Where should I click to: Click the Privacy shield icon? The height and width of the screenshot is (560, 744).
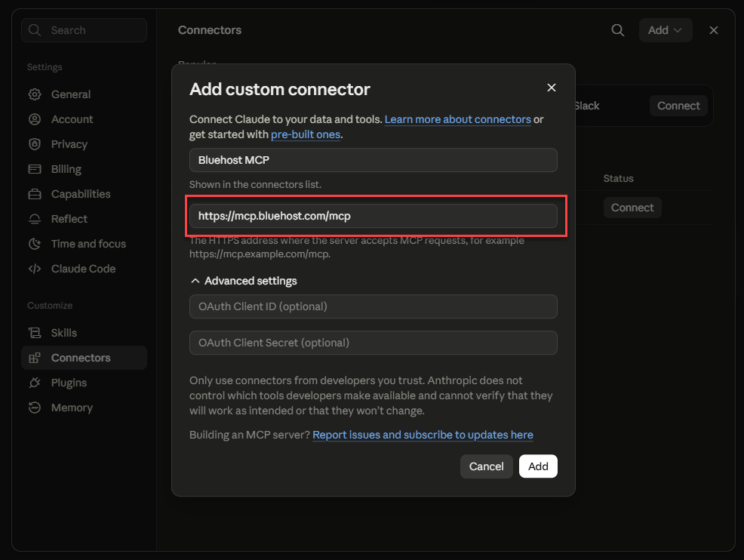(35, 144)
